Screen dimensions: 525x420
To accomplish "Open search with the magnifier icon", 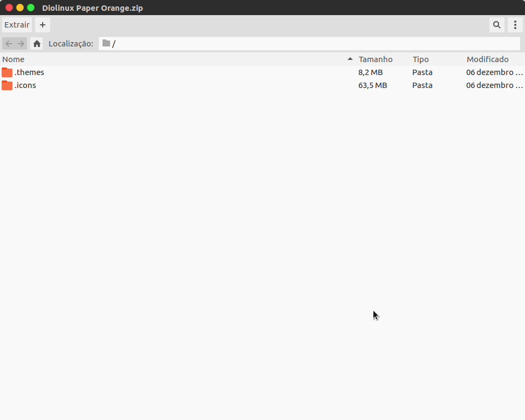I will [x=497, y=25].
